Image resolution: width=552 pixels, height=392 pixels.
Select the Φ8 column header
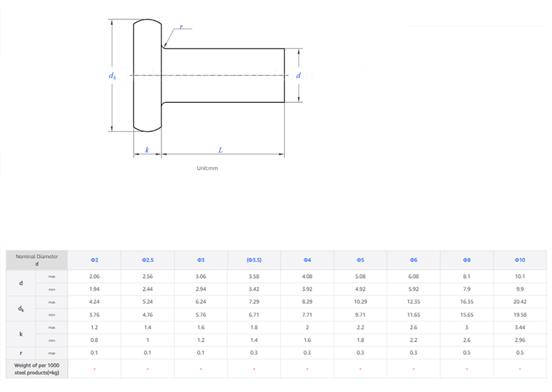click(466, 259)
